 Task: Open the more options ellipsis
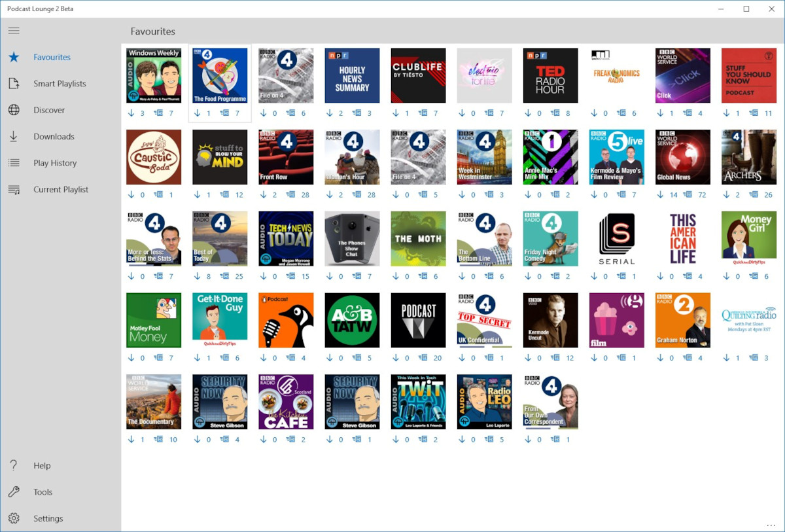click(x=771, y=525)
